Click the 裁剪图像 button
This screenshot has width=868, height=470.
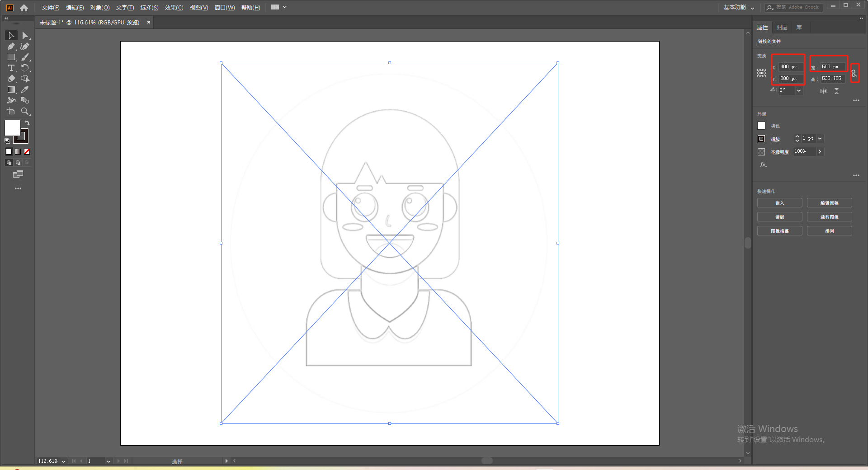click(830, 217)
